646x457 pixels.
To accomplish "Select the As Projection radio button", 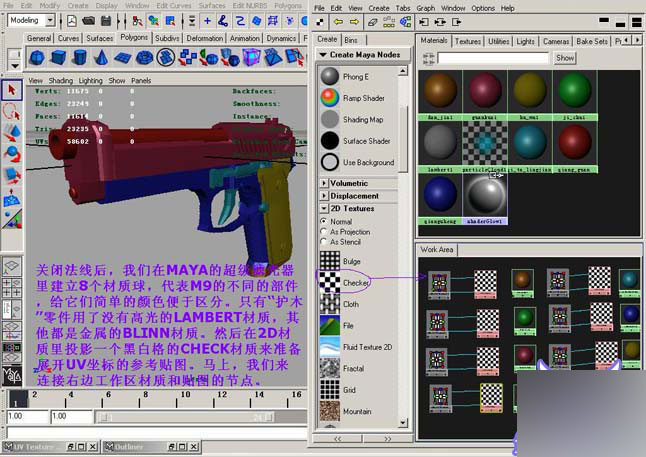I will pyautogui.click(x=323, y=232).
